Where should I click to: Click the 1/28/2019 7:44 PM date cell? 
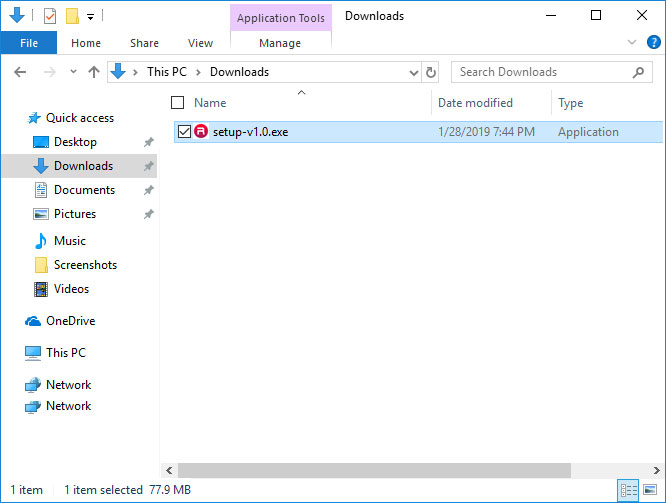(486, 132)
